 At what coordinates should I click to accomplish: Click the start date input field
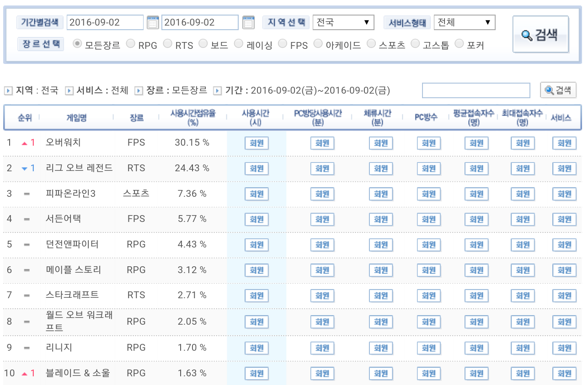point(105,22)
